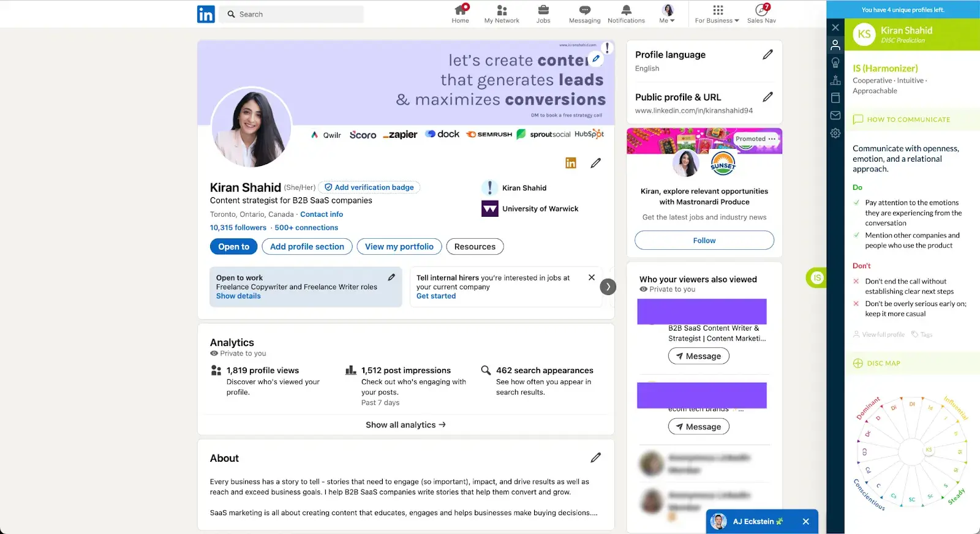Select person profile icon in DISC sidebar
The width and height of the screenshot is (980, 534).
coord(835,45)
